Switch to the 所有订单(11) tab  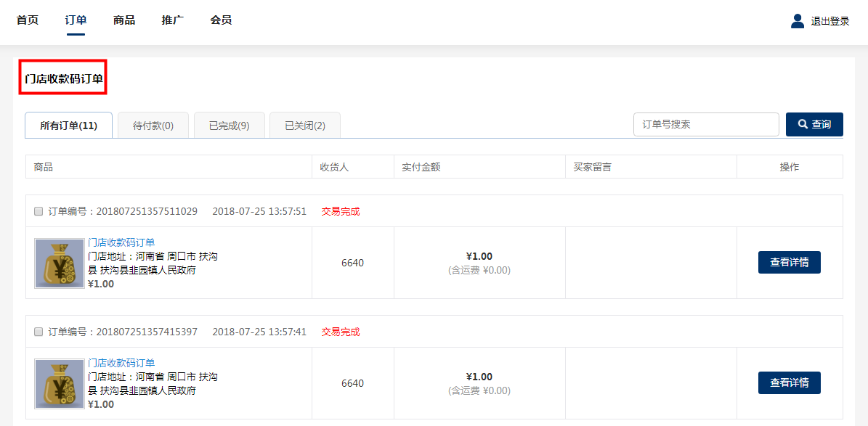[68, 126]
